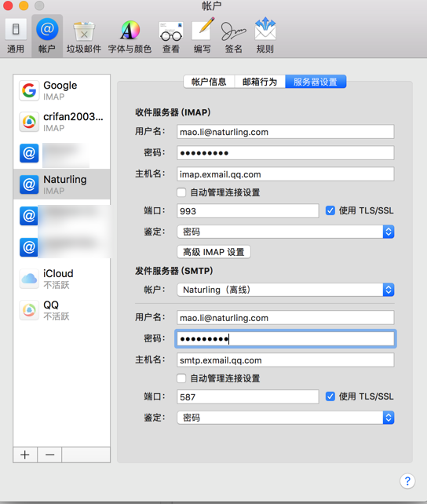Select the blurred account directly below Naturling
The width and height of the screenshot is (427, 504).
(x=62, y=215)
